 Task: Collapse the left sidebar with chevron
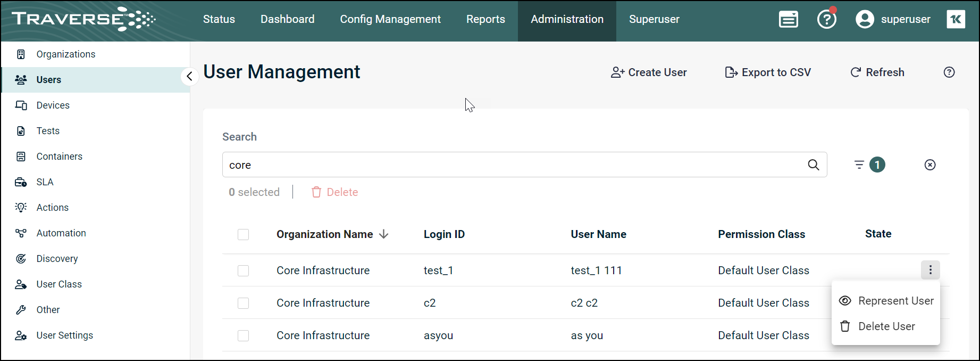click(189, 77)
